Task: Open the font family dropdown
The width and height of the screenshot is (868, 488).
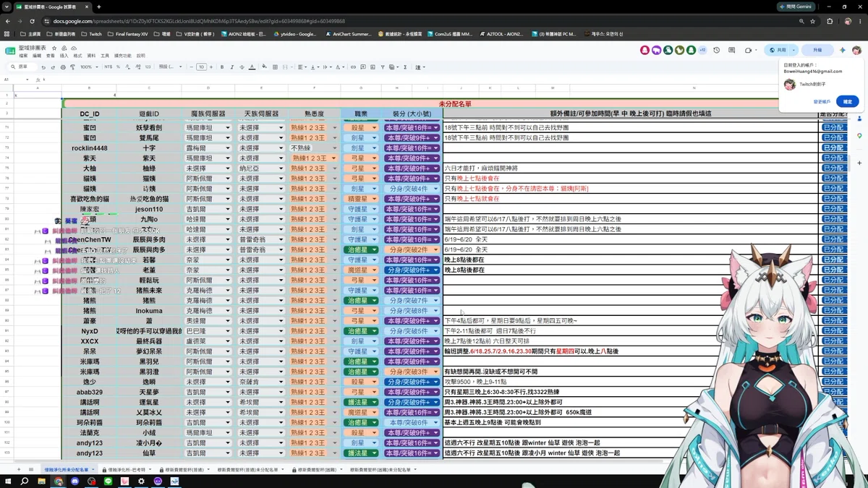Action: [x=171, y=67]
